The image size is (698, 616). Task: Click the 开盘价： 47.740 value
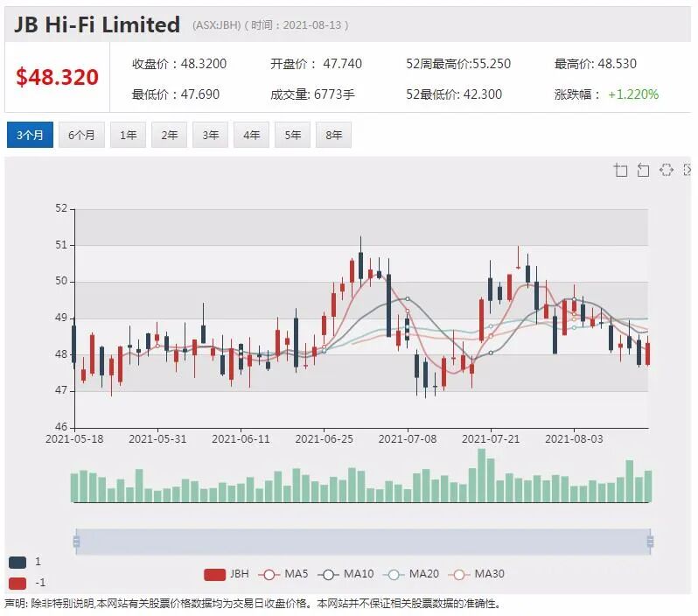click(316, 64)
